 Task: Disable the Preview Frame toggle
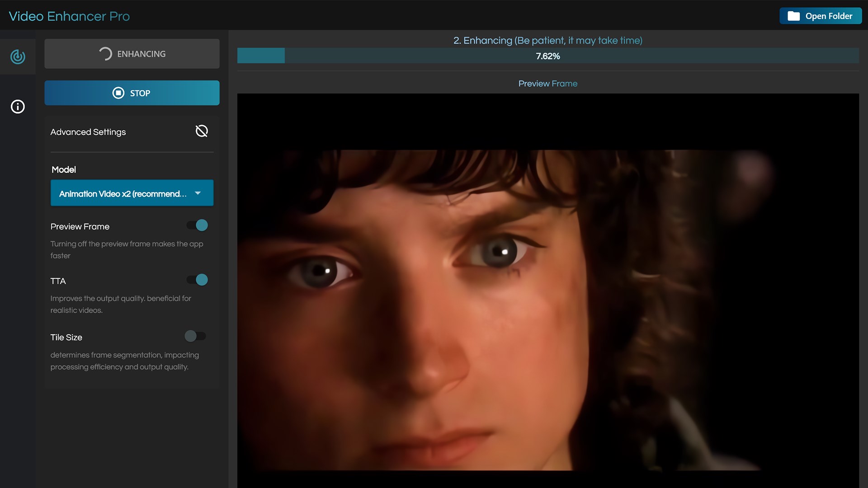(197, 225)
